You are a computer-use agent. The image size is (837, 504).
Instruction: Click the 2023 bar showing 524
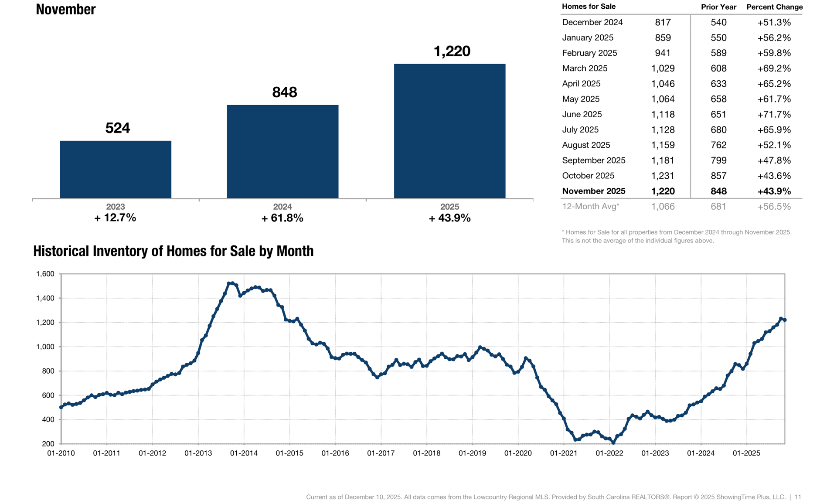116,169
